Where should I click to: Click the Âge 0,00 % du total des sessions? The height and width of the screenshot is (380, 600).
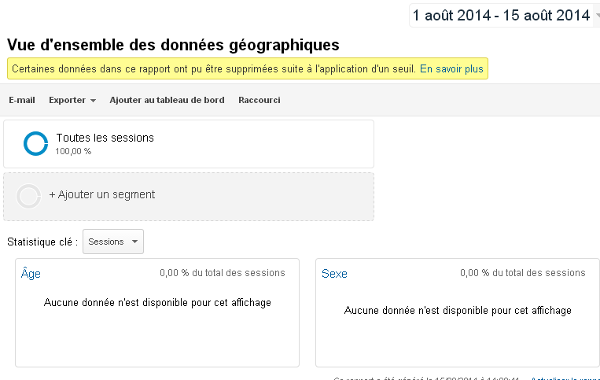point(222,272)
